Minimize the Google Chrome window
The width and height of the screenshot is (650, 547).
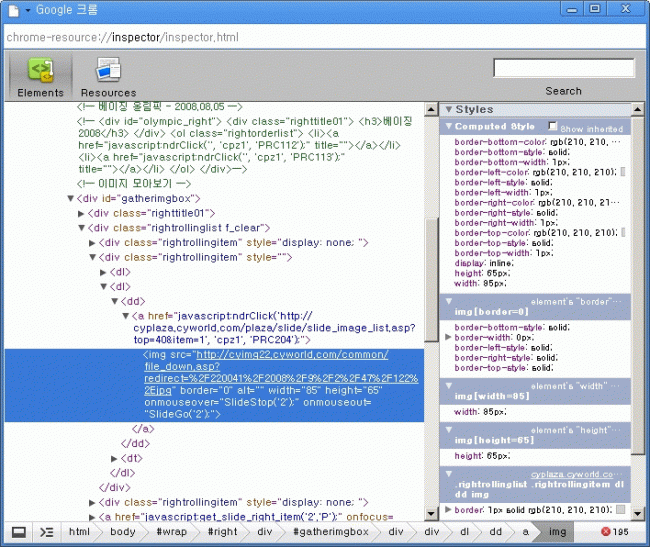(572, 9)
